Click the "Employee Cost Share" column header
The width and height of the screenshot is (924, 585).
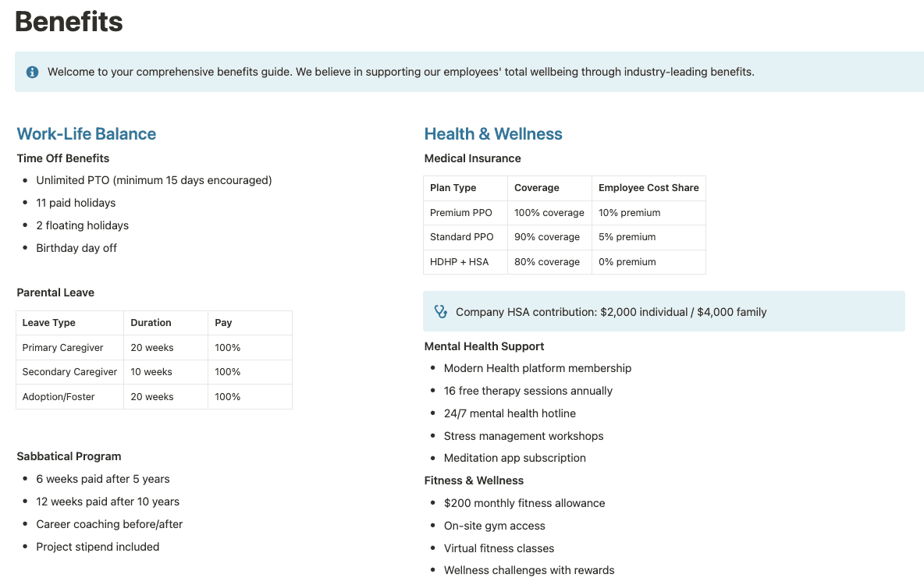click(x=649, y=188)
